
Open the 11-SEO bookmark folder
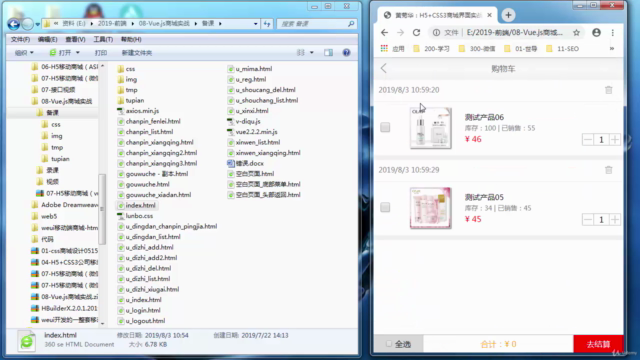point(562,49)
